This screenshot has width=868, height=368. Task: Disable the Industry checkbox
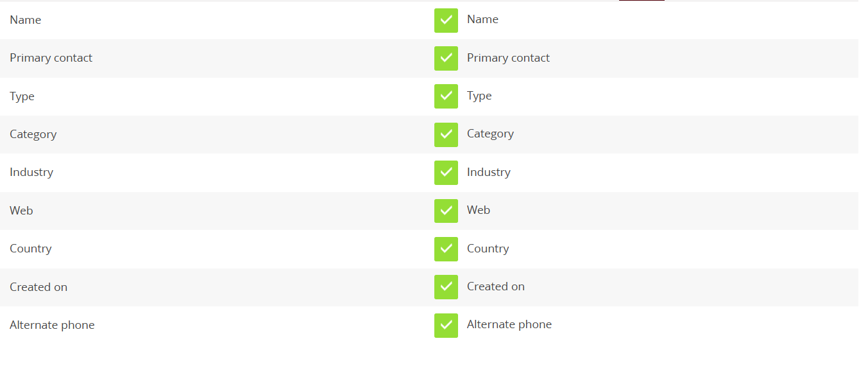click(x=446, y=172)
